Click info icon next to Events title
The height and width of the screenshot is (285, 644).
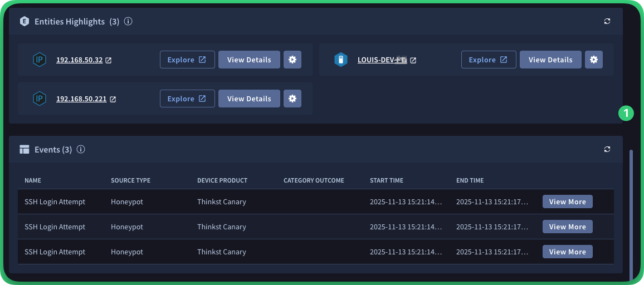tap(81, 149)
